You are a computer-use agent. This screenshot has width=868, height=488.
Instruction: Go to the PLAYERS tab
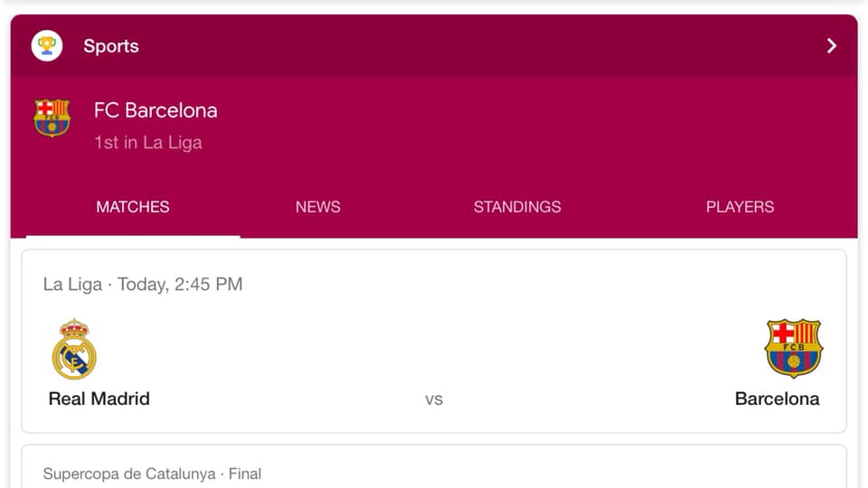tap(740, 207)
